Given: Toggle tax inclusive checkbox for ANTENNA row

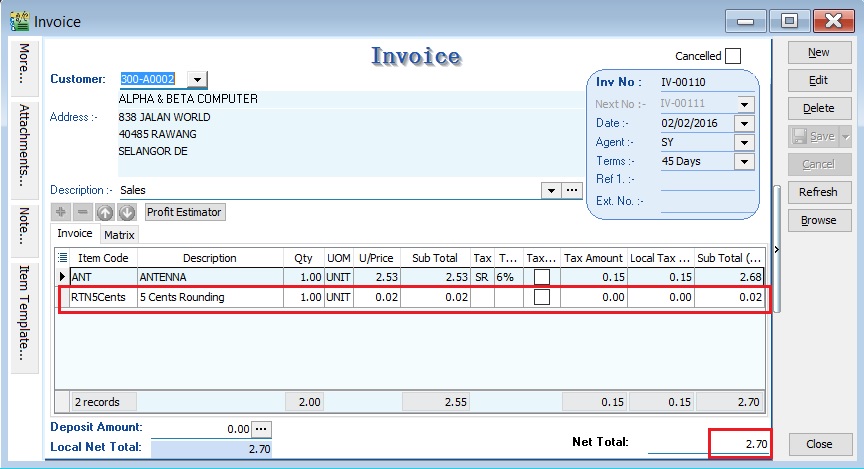Looking at the screenshot, I should point(541,277).
